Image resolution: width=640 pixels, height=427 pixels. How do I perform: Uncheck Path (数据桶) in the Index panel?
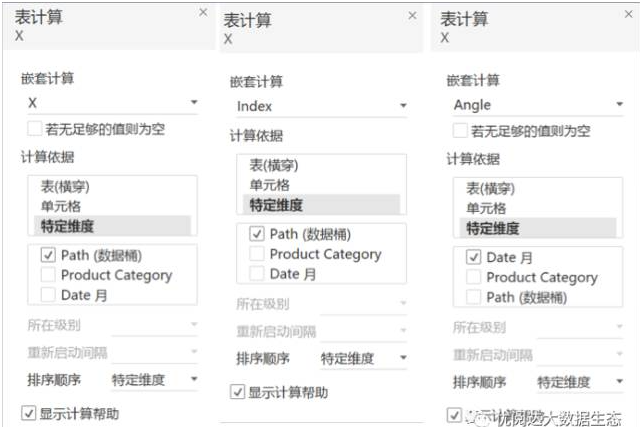(x=257, y=234)
